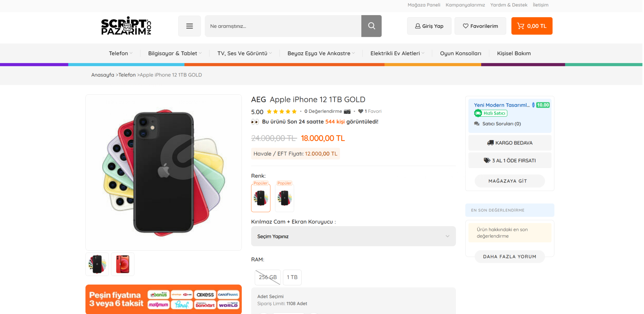644x314 pixels.
Task: Click the MAĞAZAYA GİT button
Action: [x=510, y=181]
